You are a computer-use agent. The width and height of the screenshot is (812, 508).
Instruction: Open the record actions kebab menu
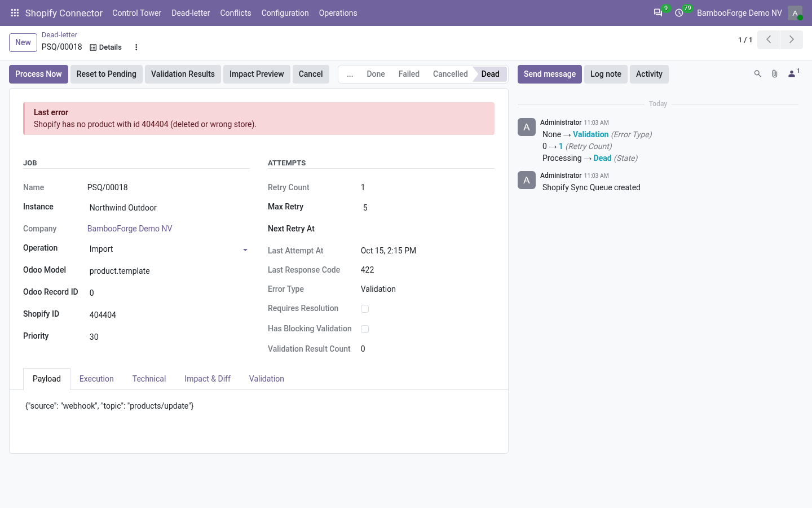pos(136,47)
